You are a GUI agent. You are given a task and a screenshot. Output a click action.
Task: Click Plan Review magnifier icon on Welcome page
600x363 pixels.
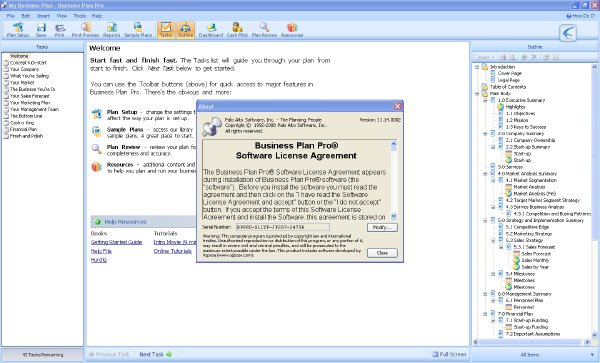point(96,149)
